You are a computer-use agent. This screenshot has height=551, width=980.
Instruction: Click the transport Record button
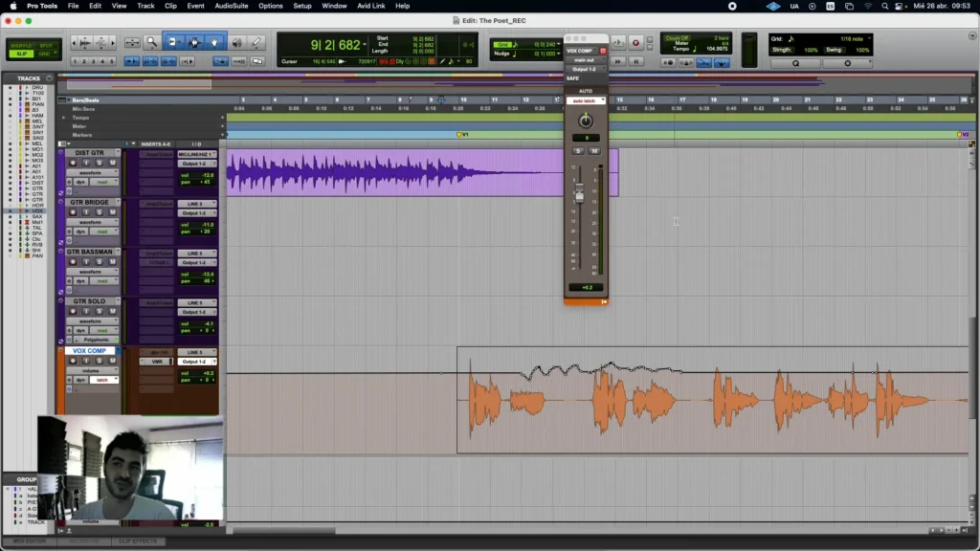coord(635,43)
